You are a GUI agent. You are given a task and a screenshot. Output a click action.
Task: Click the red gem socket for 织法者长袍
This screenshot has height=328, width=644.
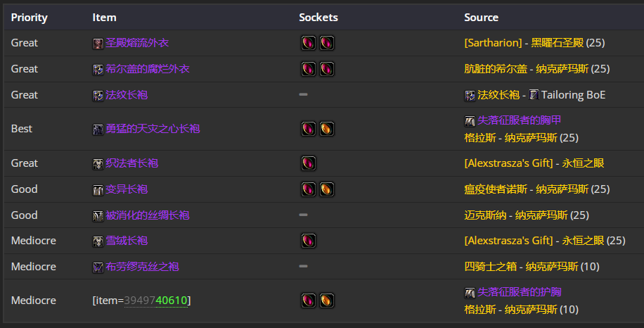coord(309,163)
